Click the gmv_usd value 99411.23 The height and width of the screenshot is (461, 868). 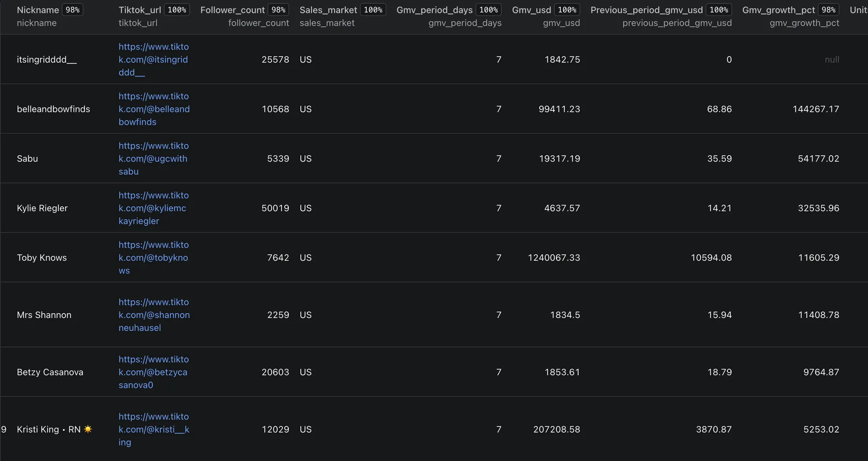point(559,109)
